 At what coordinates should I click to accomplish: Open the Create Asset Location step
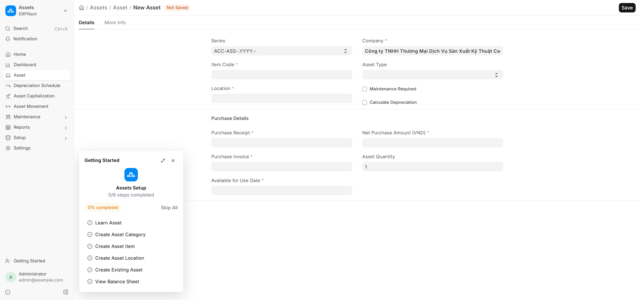120,258
